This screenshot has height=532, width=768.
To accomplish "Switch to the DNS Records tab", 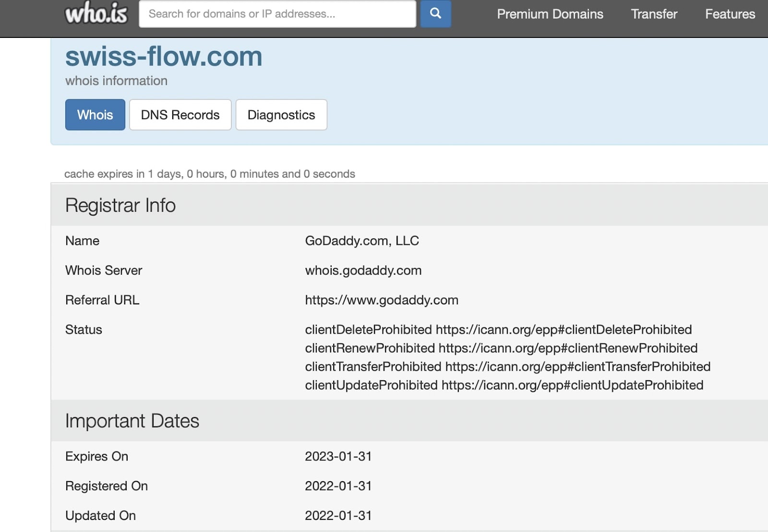I will pos(180,115).
